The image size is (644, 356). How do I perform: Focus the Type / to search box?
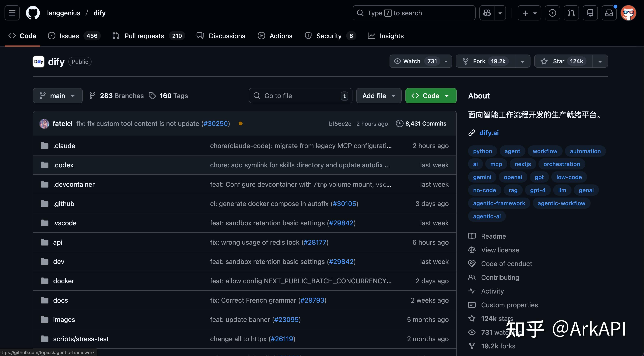pos(414,13)
